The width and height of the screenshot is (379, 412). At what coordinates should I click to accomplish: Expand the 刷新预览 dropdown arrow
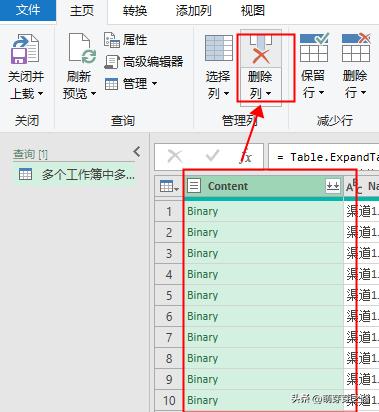pos(93,94)
